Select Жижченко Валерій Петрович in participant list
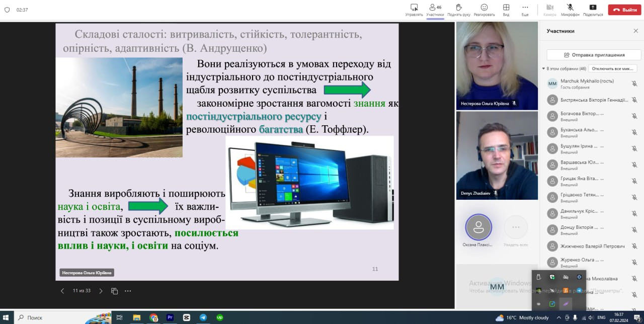 tap(592, 247)
